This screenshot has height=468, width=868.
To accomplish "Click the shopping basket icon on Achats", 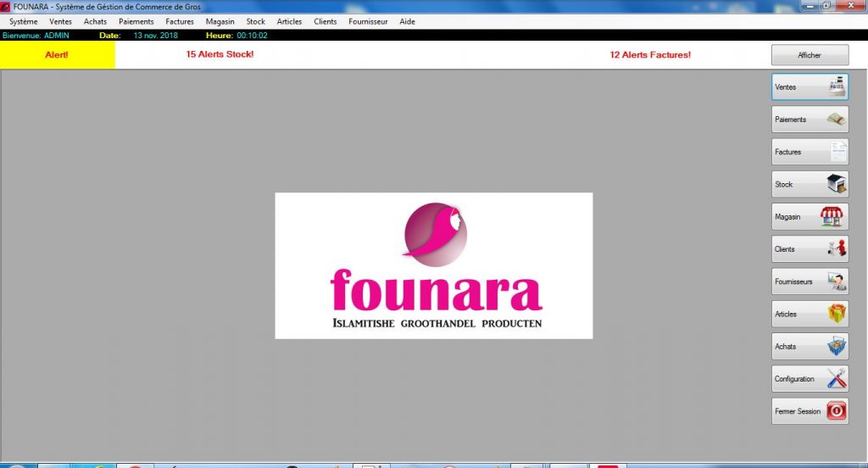I will (836, 346).
